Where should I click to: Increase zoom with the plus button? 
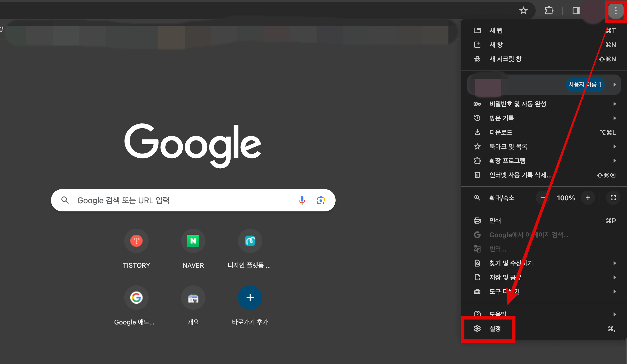click(588, 198)
